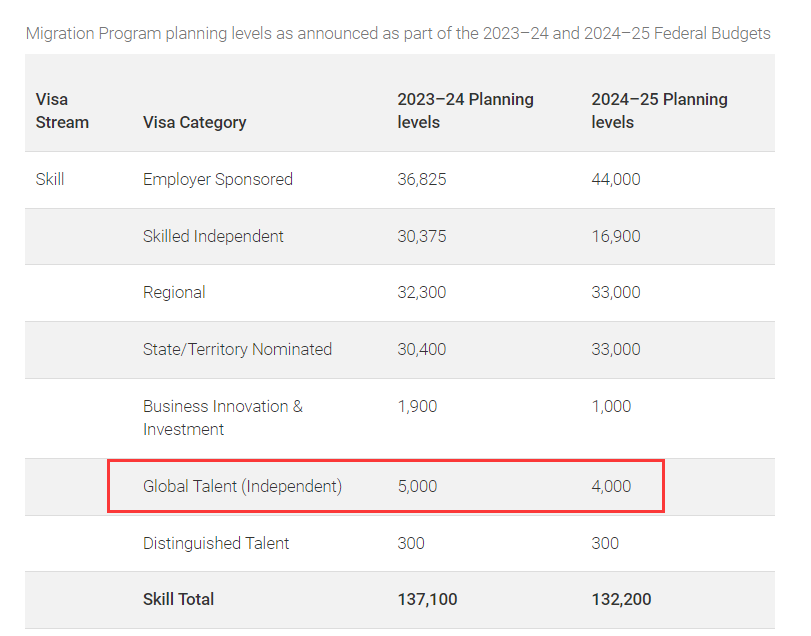Click the 32,300 Regional value
Screen dimensions: 811x636
click(x=422, y=292)
